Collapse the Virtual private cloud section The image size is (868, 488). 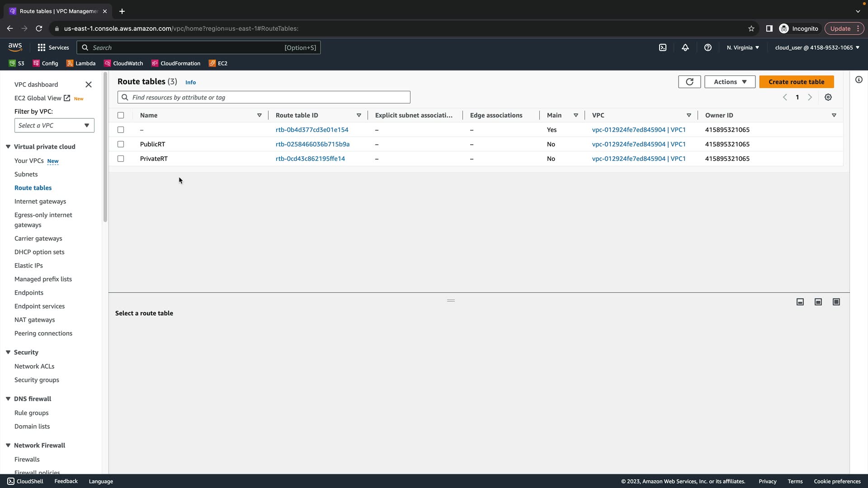pos(8,147)
